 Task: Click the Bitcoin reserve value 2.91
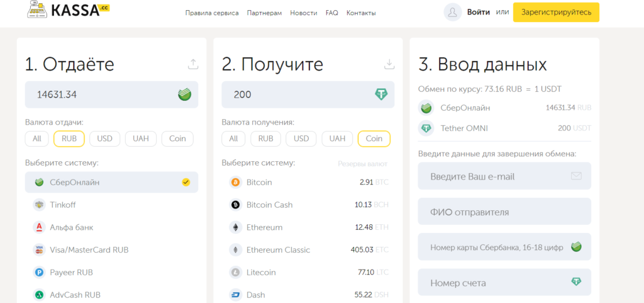[x=366, y=182]
